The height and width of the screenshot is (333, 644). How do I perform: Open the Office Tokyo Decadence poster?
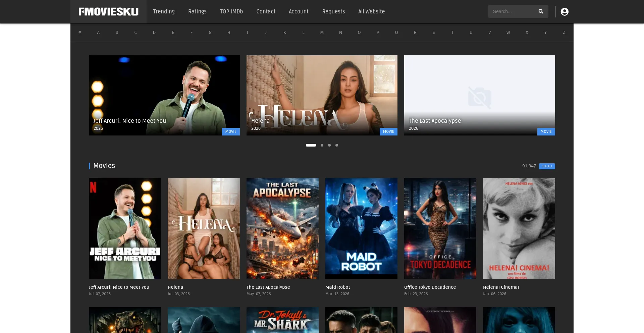[x=440, y=228]
